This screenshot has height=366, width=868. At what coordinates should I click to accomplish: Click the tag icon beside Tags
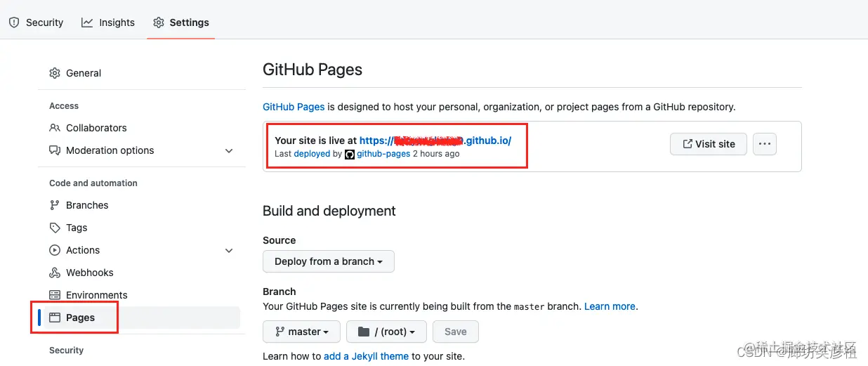(55, 228)
